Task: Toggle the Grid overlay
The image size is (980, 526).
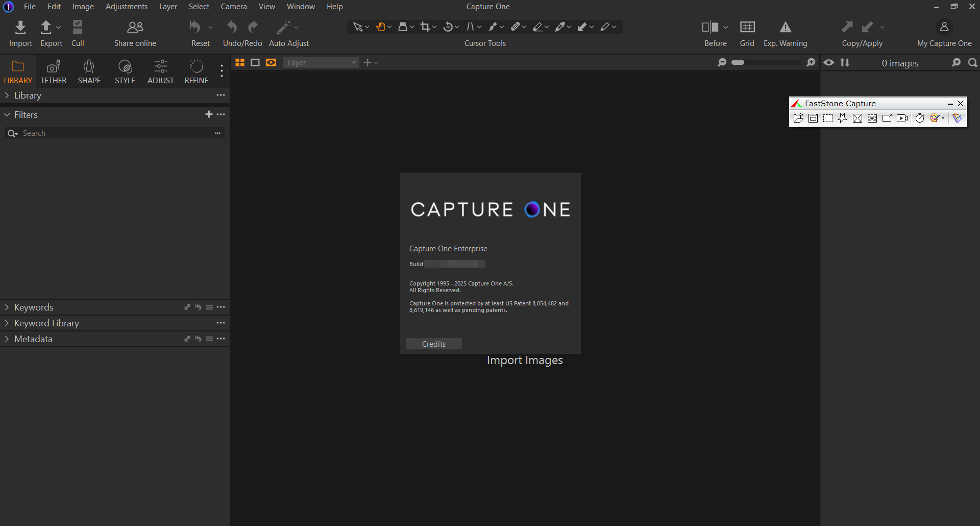Action: (x=747, y=27)
